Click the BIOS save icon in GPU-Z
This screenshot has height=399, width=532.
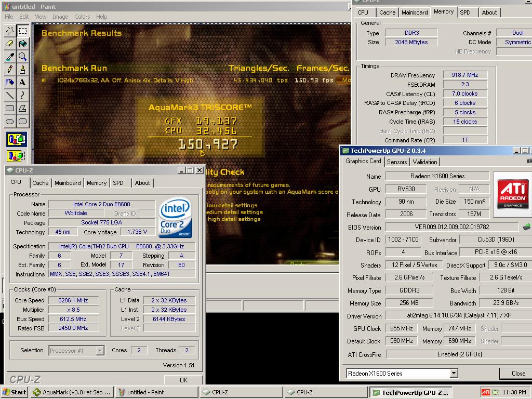[x=526, y=227]
